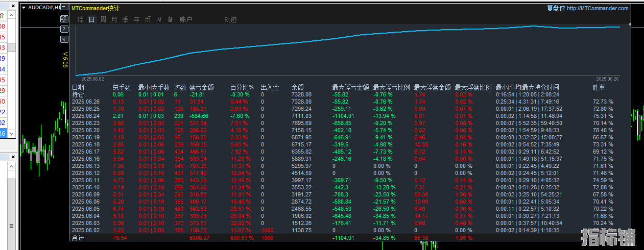
Task: Click the 日期 column header
Action: point(78,87)
